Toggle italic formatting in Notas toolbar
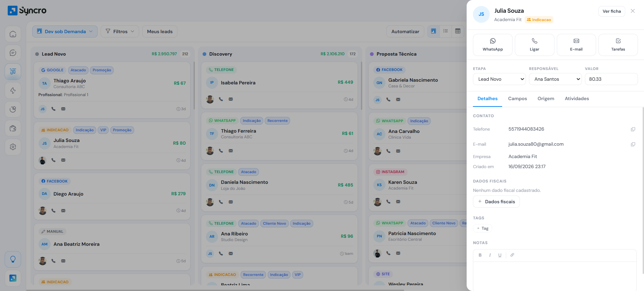The width and height of the screenshot is (644, 291). (x=490, y=255)
